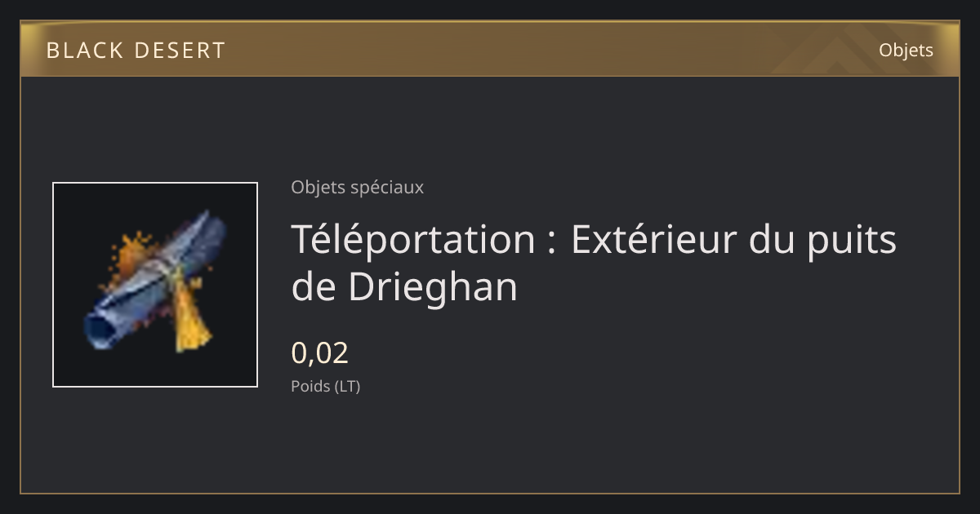The width and height of the screenshot is (980, 514).
Task: Click the Poids (LT) label
Action: click(x=326, y=386)
